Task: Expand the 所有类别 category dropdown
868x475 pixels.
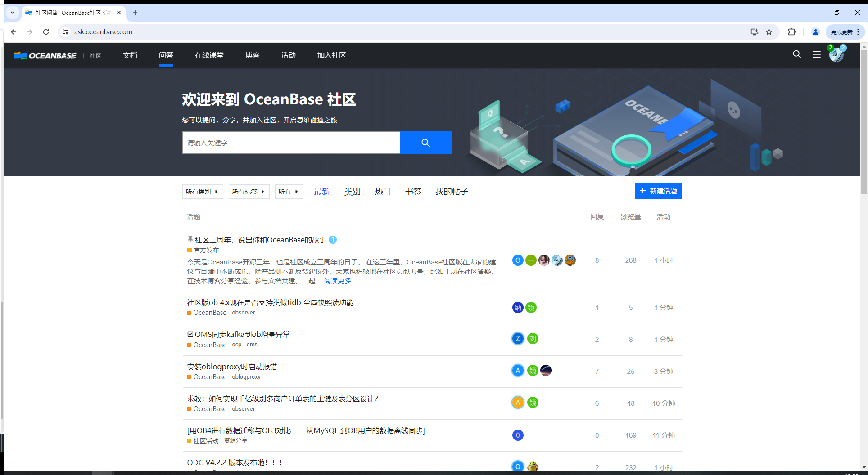Action: click(203, 192)
